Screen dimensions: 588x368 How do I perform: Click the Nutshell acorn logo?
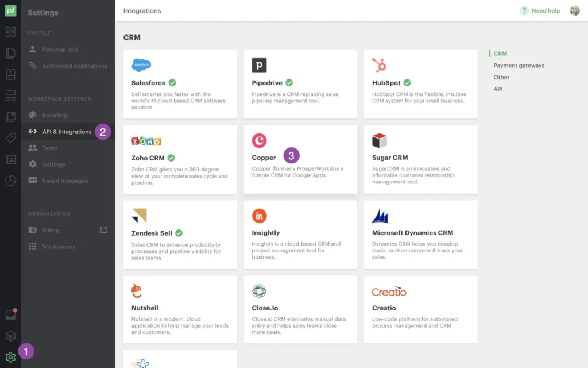(x=137, y=291)
